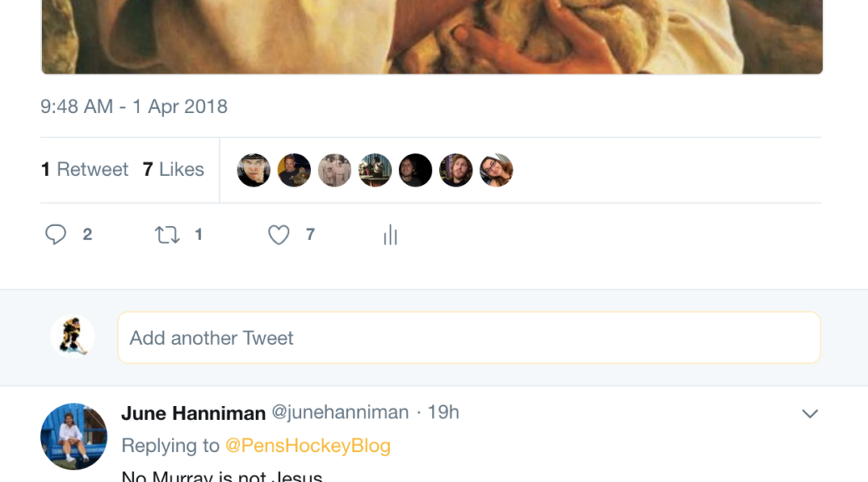This screenshot has height=482, width=868.
Task: Click the 9:48 AM - 1 Apr 2018 timestamp
Action: point(134,107)
